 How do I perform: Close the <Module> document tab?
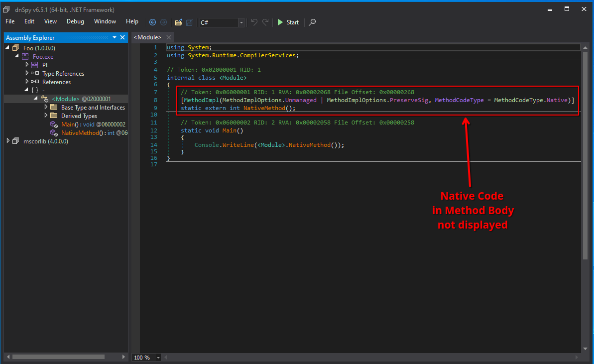tap(169, 37)
